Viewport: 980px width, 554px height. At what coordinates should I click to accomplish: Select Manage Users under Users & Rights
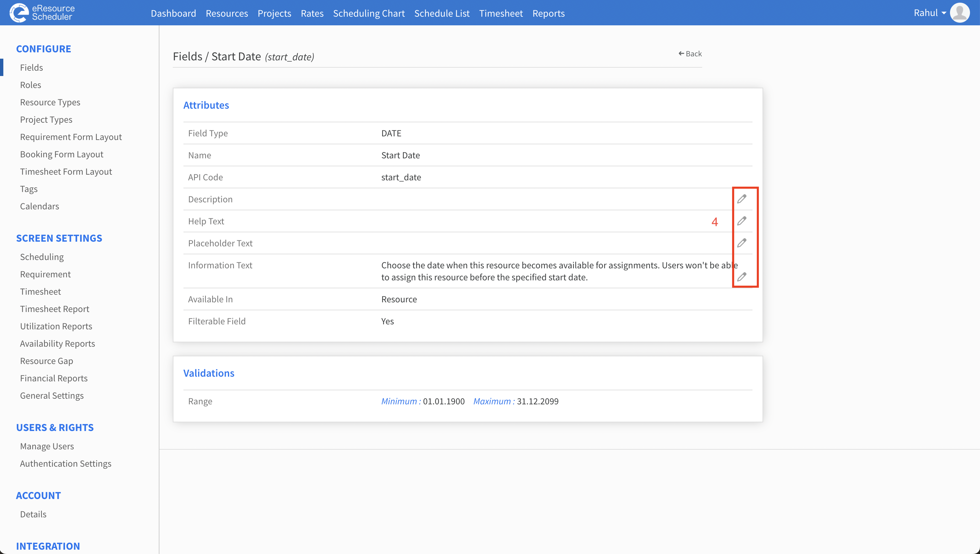pyautogui.click(x=47, y=446)
